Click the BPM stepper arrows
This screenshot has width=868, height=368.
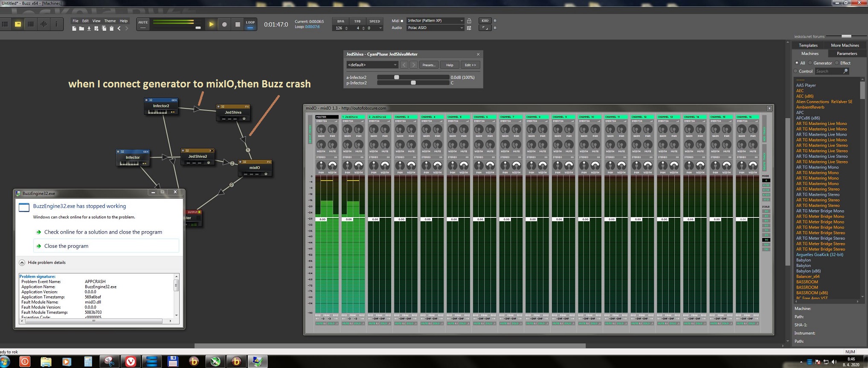346,28
